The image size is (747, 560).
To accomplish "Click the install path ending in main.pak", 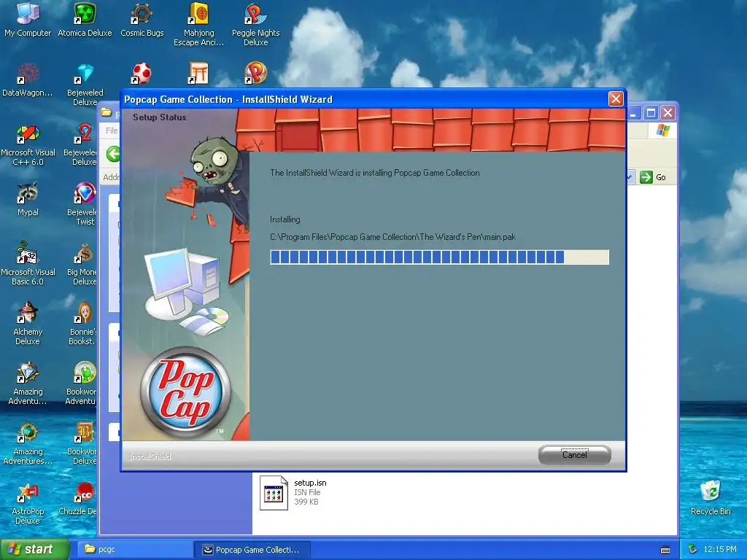I will click(392, 237).
